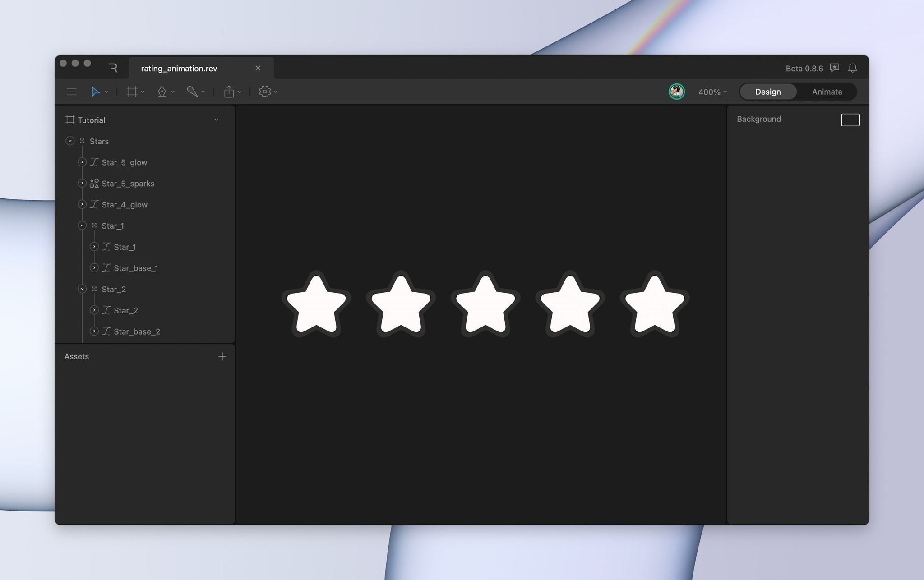Viewport: 924px width, 580px height.
Task: Select the Pen tool
Action: pos(162,92)
